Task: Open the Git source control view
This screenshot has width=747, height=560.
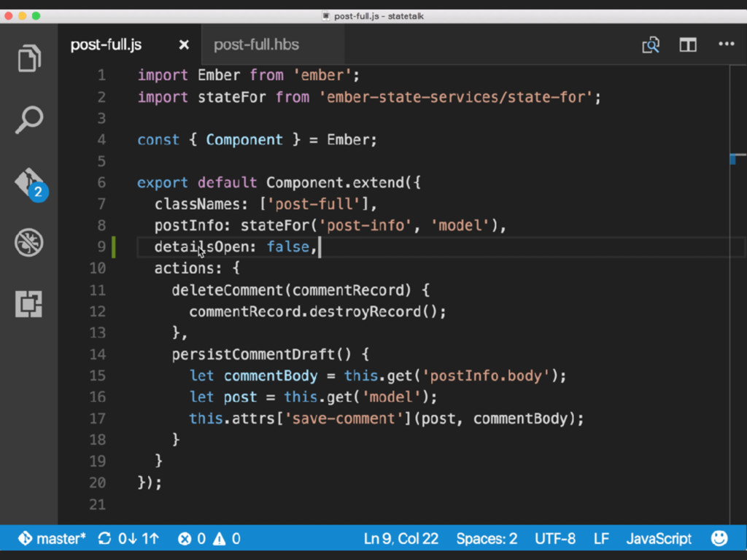Action: pos(30,184)
